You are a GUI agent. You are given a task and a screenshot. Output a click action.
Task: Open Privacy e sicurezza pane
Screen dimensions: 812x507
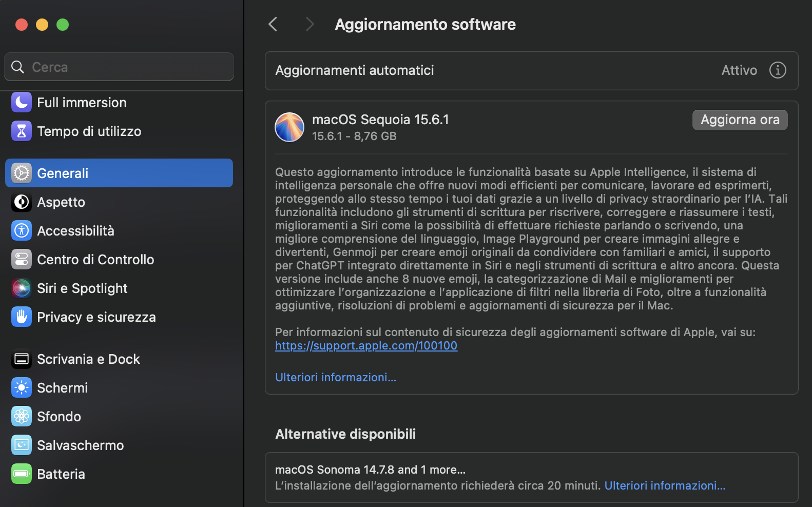(119, 317)
